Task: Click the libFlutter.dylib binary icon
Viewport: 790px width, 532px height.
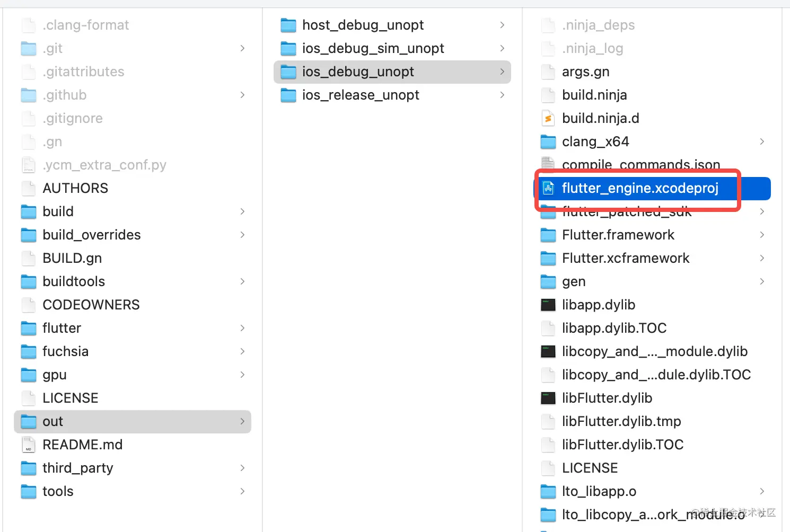Action: (x=548, y=398)
